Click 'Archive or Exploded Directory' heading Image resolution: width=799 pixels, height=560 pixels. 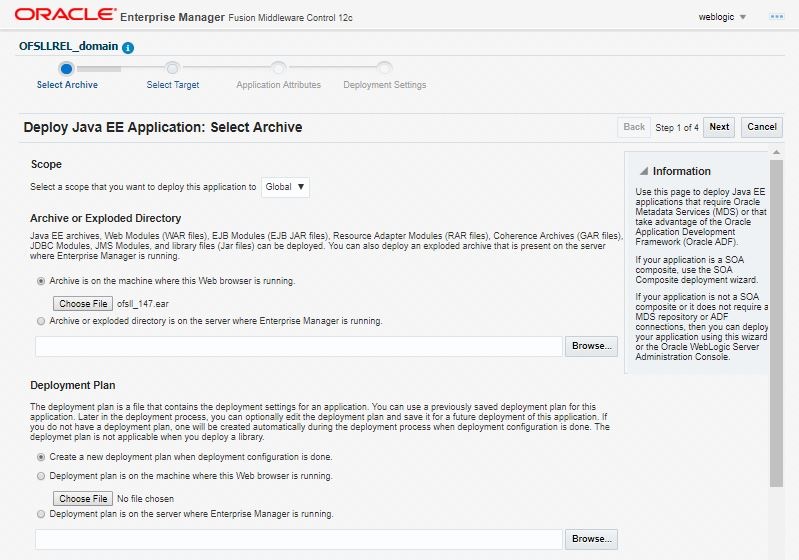(105, 218)
